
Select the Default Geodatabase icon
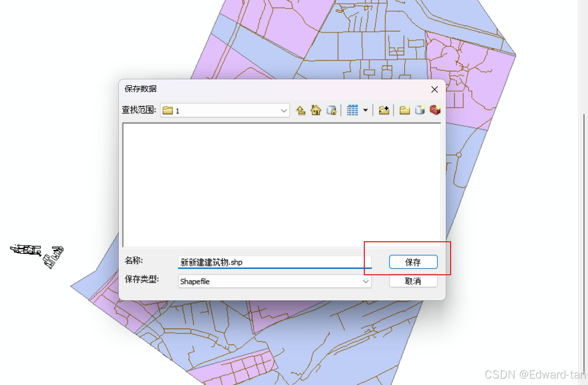click(x=331, y=110)
